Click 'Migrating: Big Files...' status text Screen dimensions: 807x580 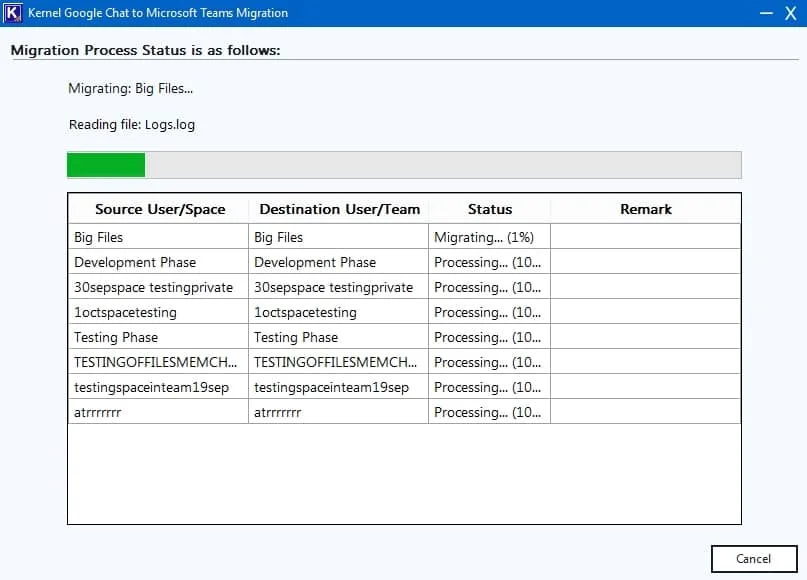131,89
